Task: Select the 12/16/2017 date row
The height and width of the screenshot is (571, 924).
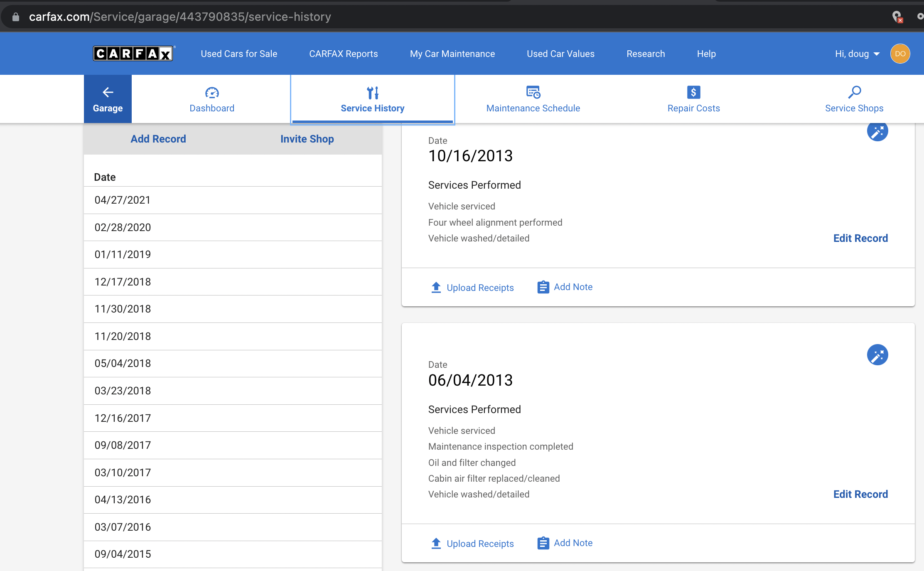Action: [233, 418]
